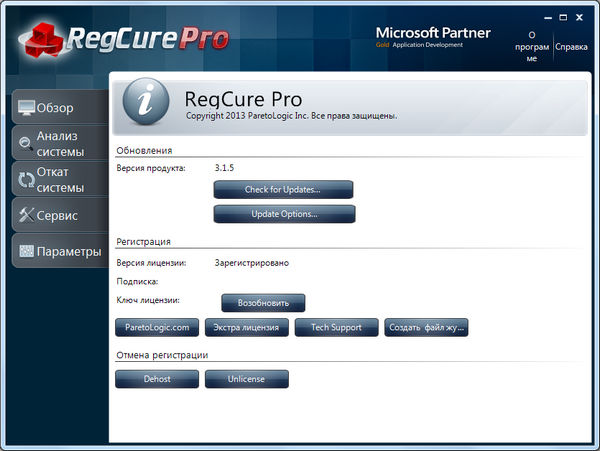Open the О программе menu
600x451 pixels.
(531, 46)
